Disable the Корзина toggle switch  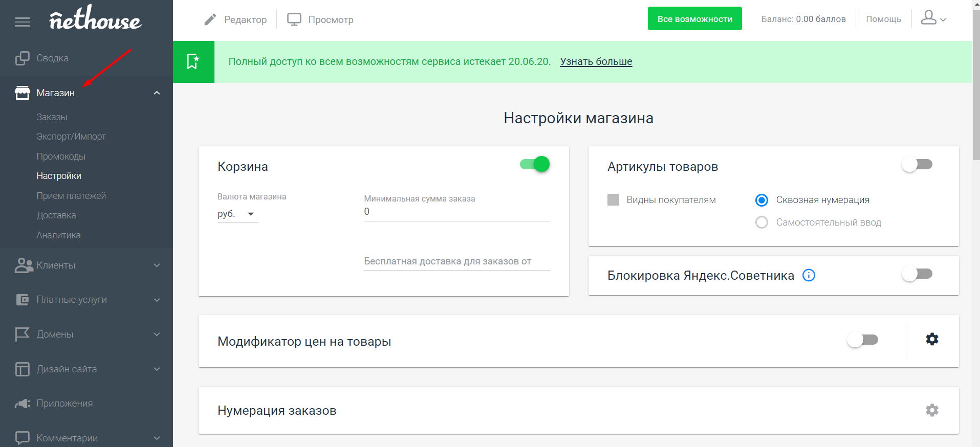pyautogui.click(x=535, y=164)
